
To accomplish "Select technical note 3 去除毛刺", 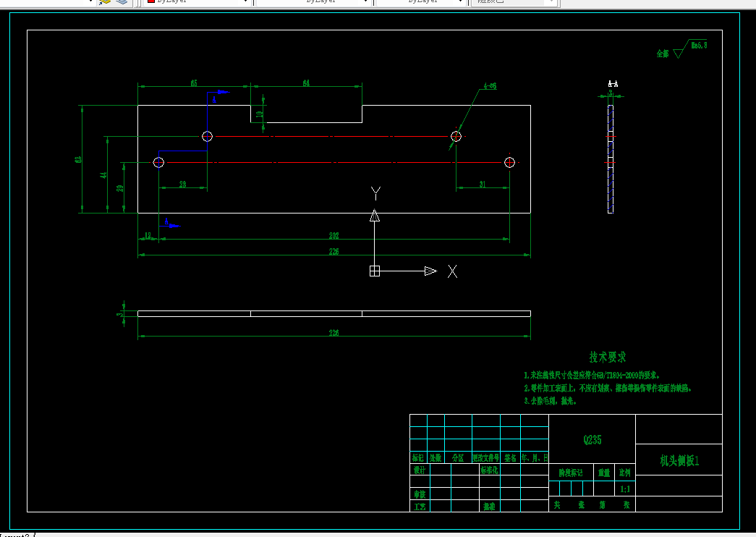I will (550, 401).
